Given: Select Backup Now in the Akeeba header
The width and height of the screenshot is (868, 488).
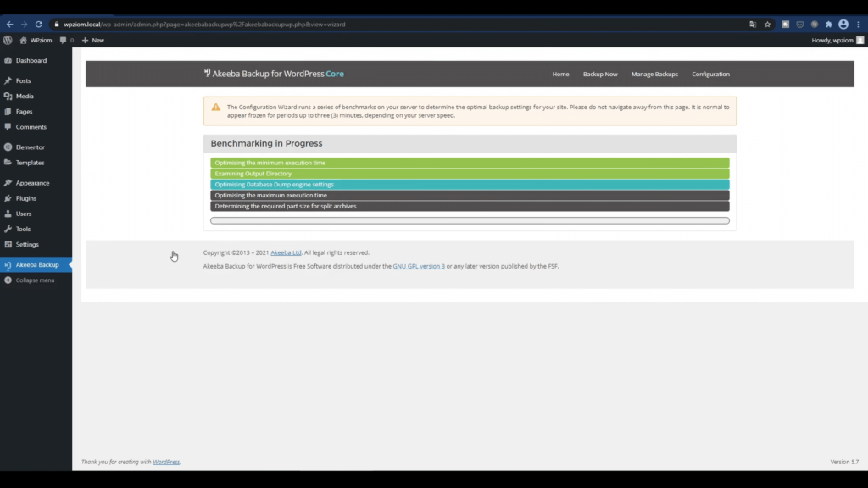Looking at the screenshot, I should tap(599, 75).
